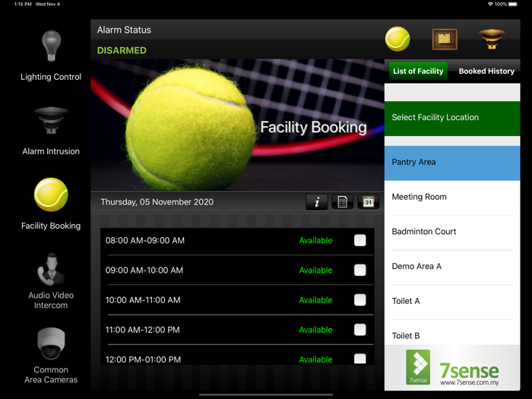
Task: Tap the 7sense website banner
Action: click(452, 368)
